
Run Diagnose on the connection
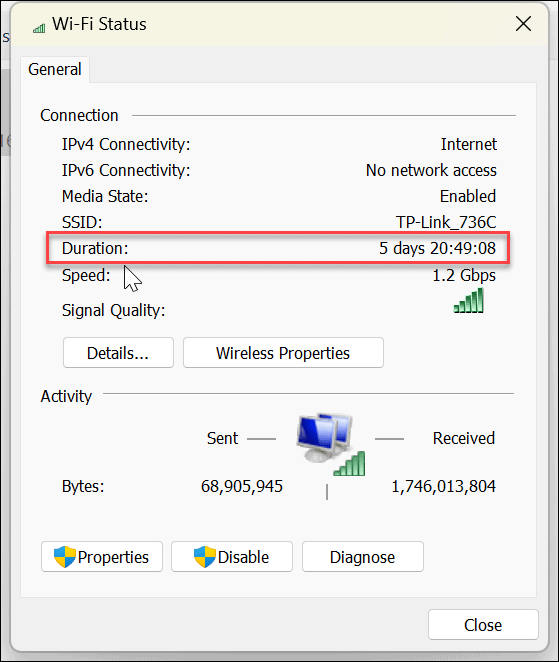point(363,556)
